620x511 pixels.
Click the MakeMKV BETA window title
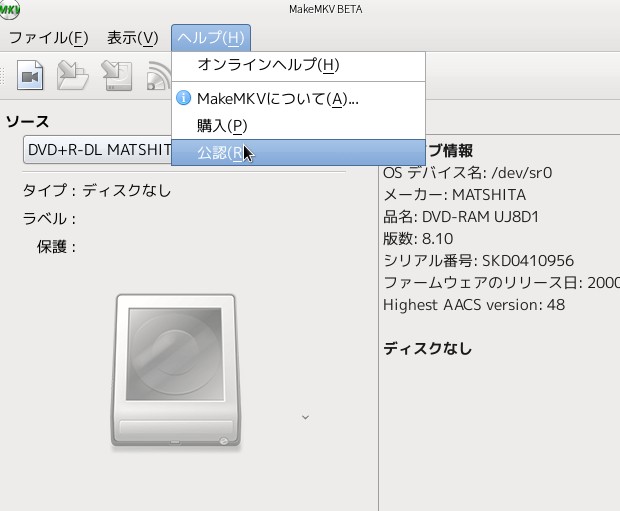325,9
